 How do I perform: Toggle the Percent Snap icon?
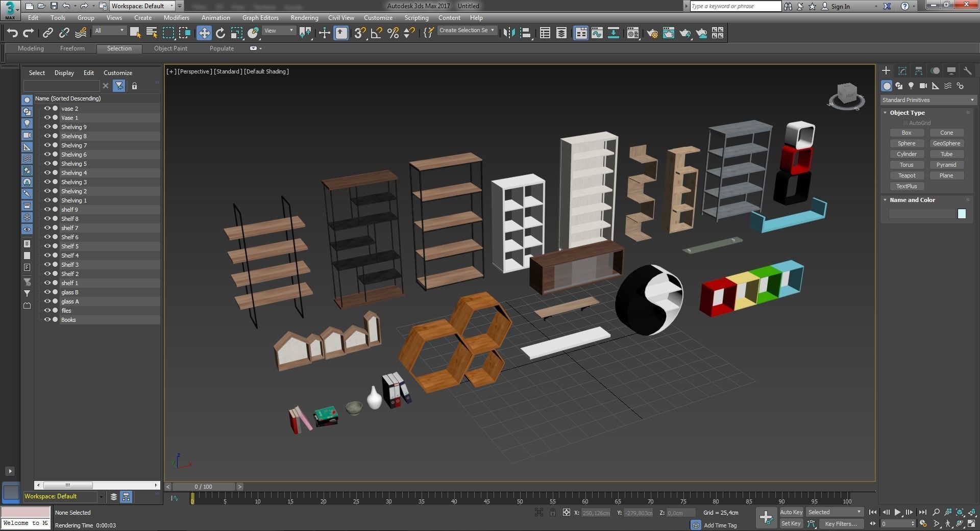click(393, 33)
